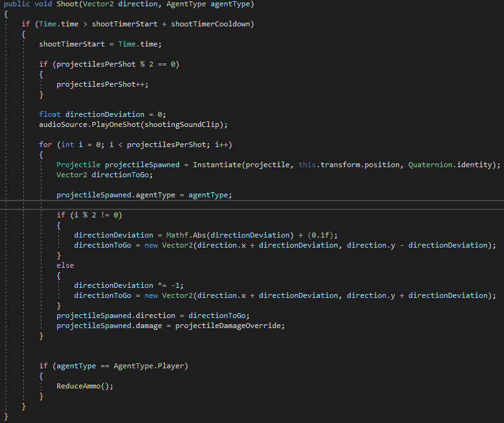Click the 'public' keyword

tap(17, 4)
